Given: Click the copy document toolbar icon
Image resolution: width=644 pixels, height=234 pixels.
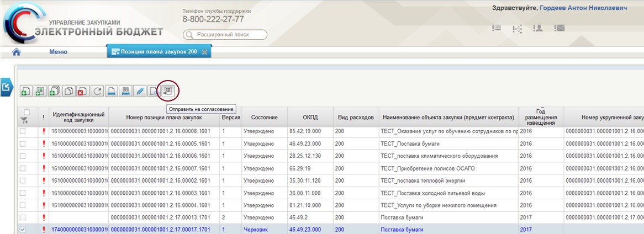Looking at the screenshot, I should (x=68, y=91).
